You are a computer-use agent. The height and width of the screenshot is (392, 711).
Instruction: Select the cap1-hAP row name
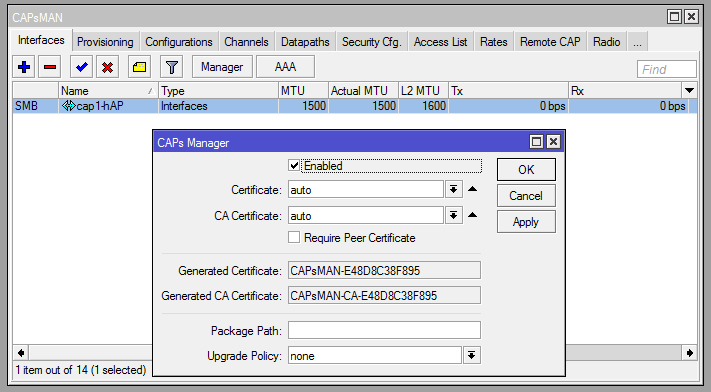pyautogui.click(x=100, y=106)
